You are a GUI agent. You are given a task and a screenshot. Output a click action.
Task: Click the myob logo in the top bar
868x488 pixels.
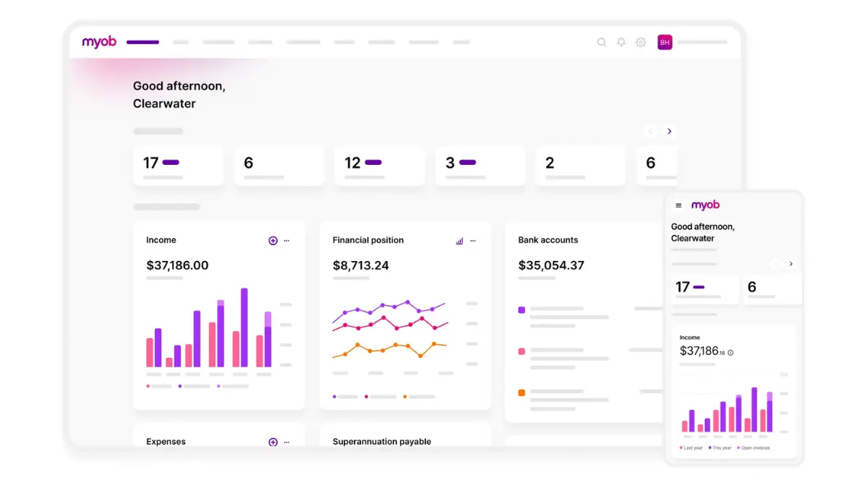(x=98, y=42)
